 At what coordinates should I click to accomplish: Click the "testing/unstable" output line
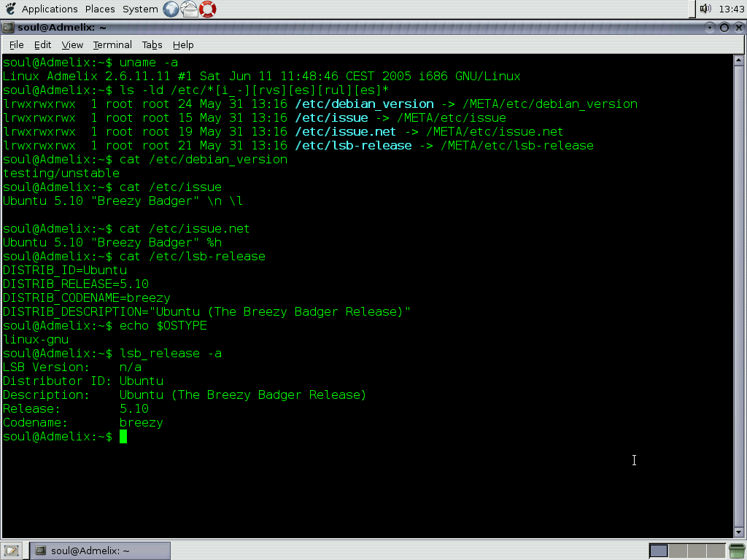[61, 173]
